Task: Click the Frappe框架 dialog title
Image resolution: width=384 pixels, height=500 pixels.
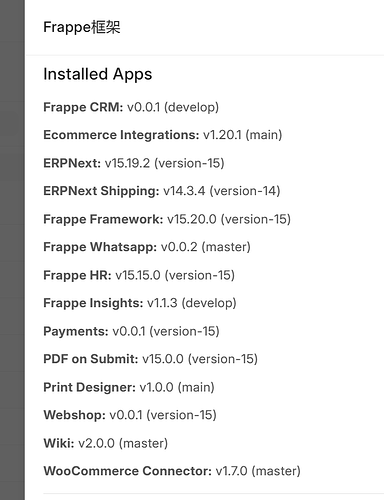Action: pos(82,27)
